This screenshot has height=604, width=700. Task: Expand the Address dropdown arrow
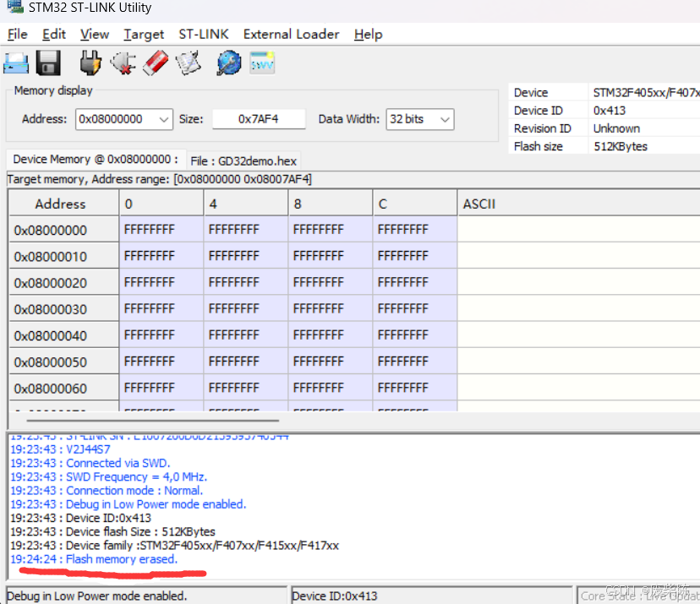(x=164, y=120)
